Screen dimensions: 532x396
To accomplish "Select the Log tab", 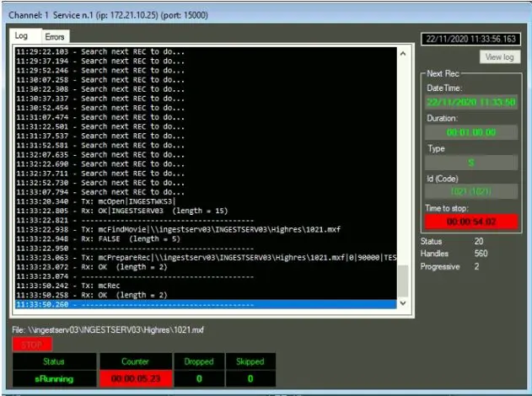I will point(22,36).
